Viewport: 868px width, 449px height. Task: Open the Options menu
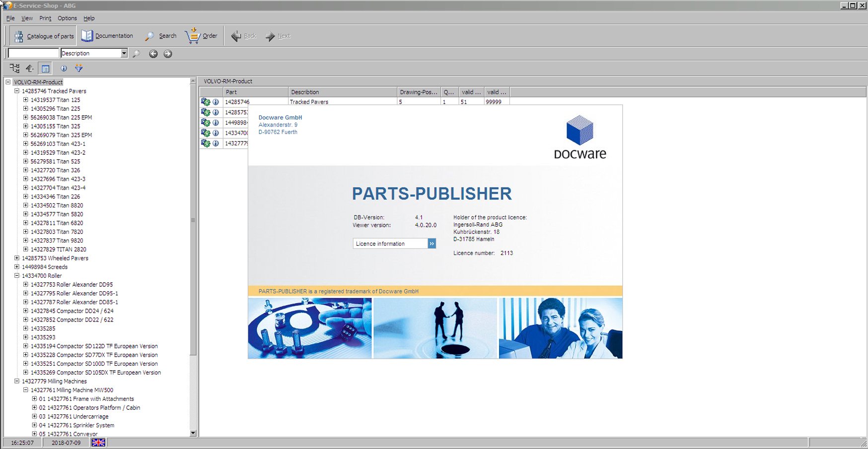(x=67, y=18)
